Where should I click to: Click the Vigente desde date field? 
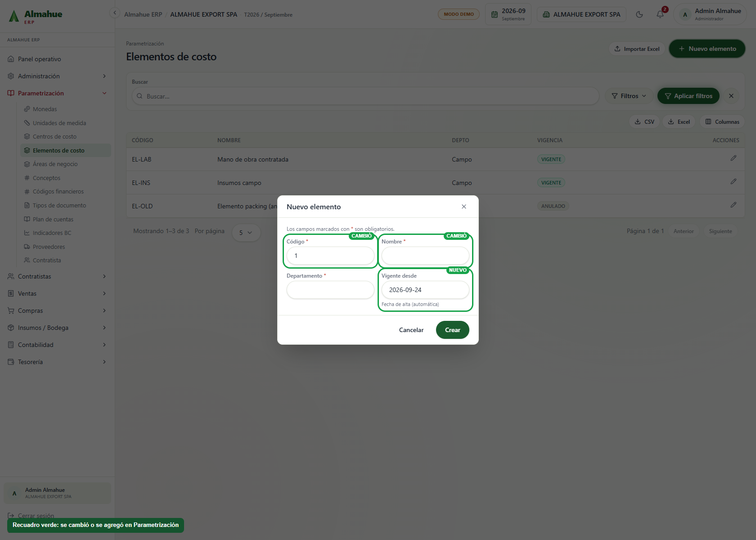pyautogui.click(x=425, y=290)
